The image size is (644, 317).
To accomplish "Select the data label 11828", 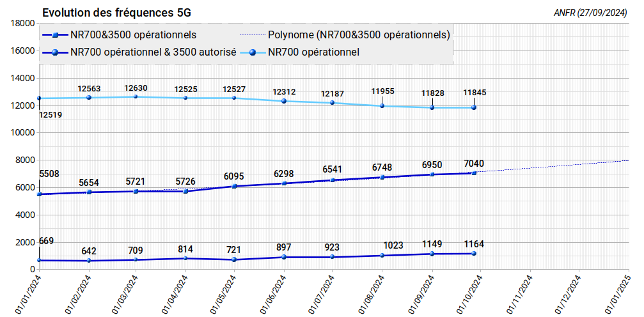I will coord(432,93).
